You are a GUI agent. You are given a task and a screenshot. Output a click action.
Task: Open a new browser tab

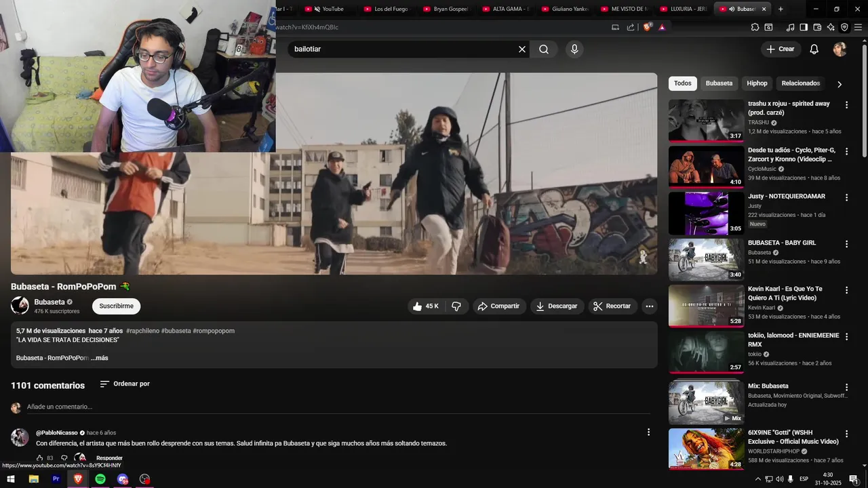tap(781, 9)
